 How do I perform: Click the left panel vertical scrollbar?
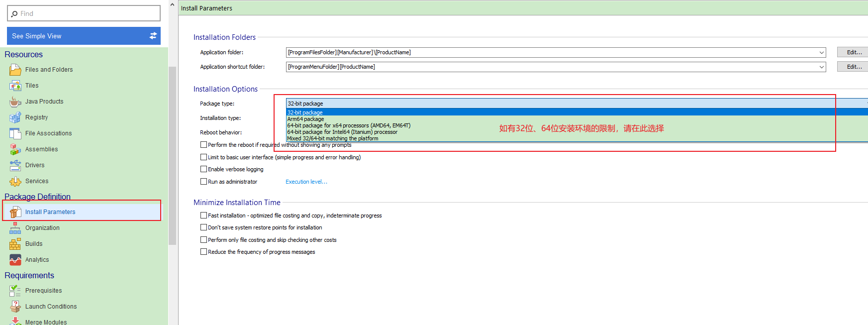tap(173, 156)
